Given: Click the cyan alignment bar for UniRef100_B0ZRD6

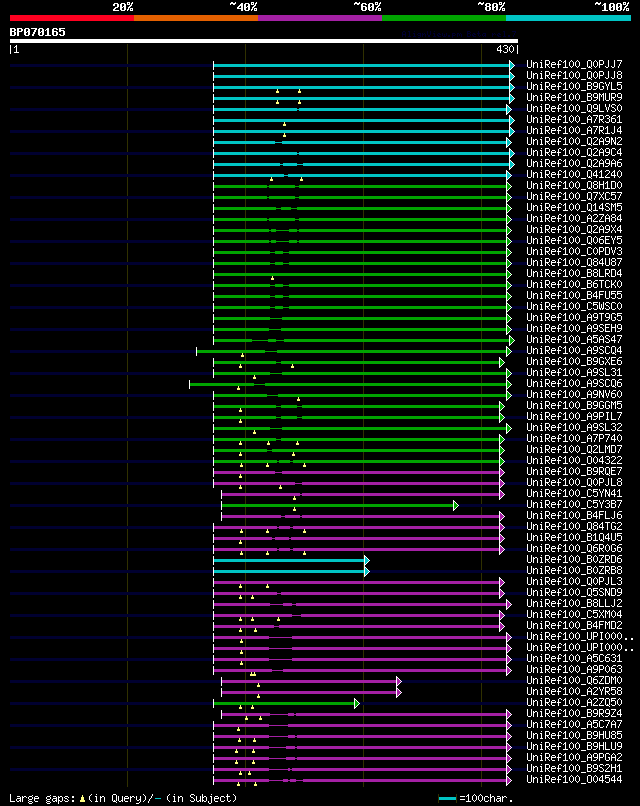Looking at the screenshot, I should (x=289, y=560).
